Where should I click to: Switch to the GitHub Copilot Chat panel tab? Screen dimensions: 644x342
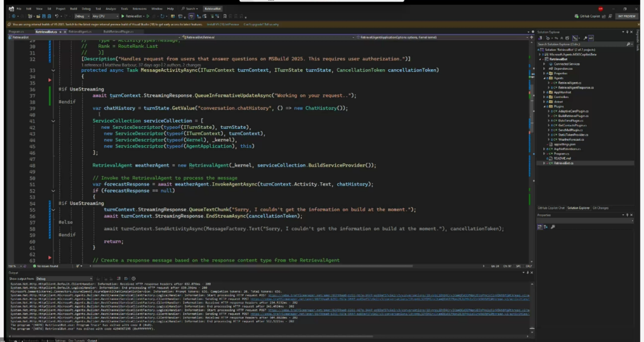551,208
